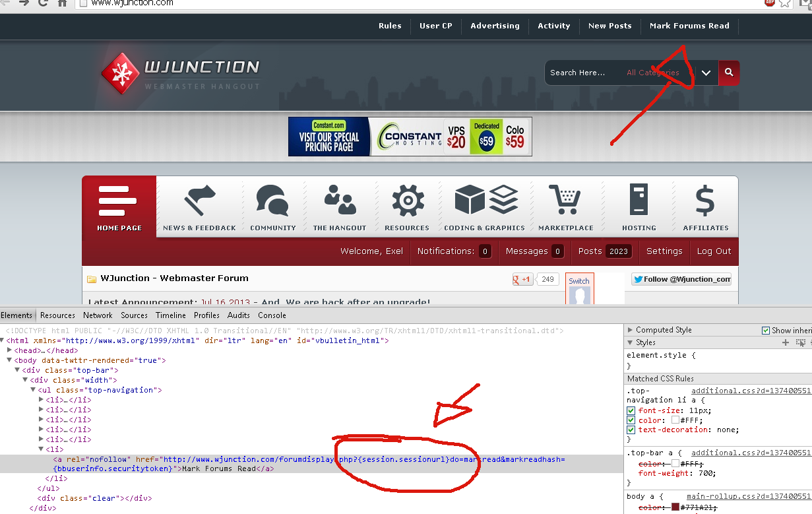Collapse the ul class top-navigation node

click(34, 390)
